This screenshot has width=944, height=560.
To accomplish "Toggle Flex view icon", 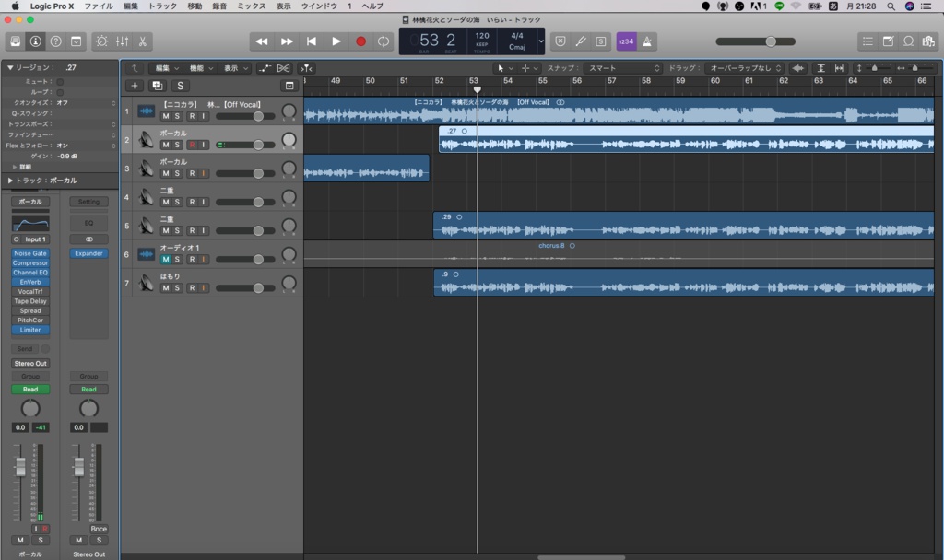I will (x=284, y=68).
